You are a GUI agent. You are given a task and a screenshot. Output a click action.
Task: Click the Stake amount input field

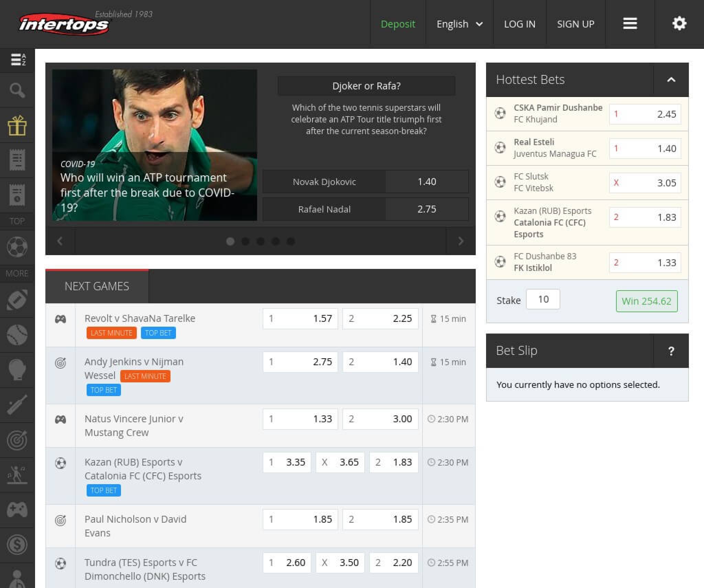(x=543, y=300)
